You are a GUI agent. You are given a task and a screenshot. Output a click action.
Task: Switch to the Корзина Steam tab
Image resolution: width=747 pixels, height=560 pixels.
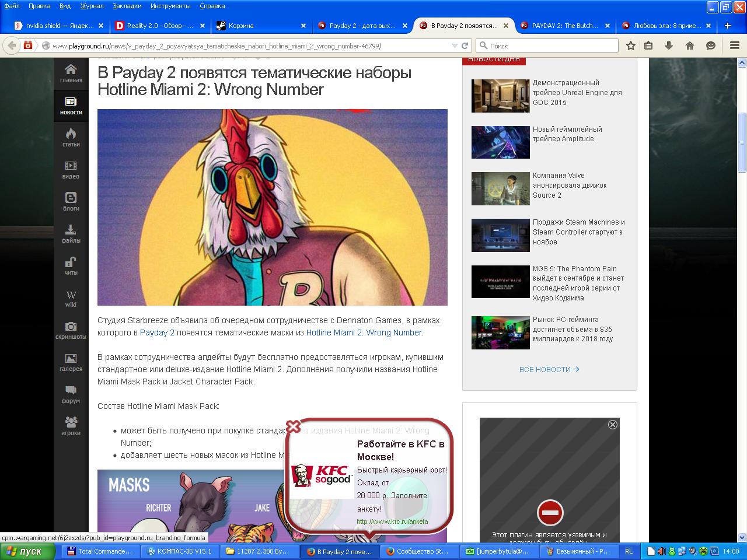pos(261,26)
